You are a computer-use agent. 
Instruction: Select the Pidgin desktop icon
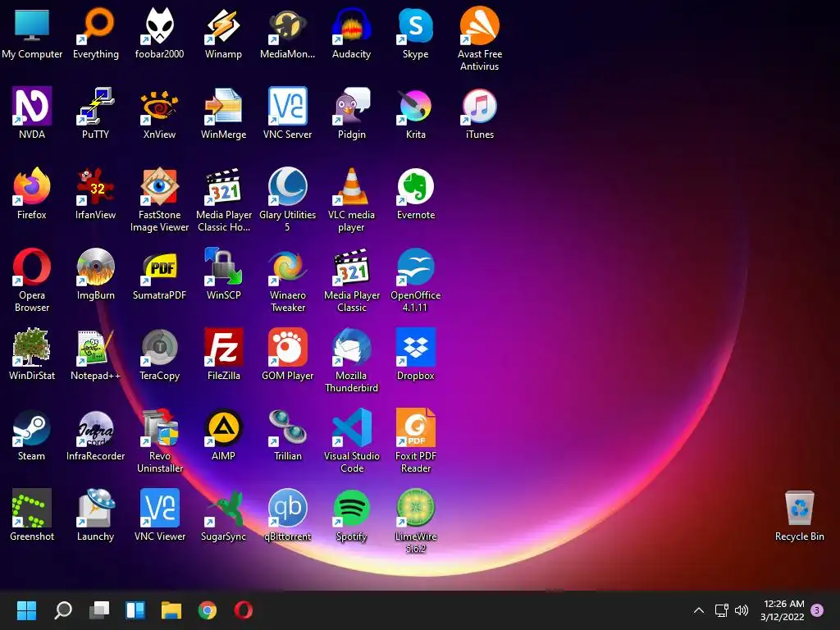pyautogui.click(x=351, y=106)
